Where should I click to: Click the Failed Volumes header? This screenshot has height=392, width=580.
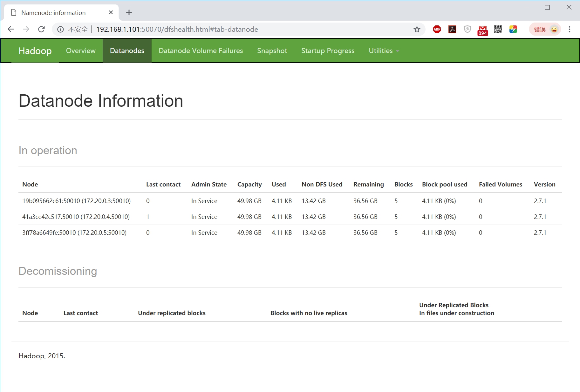[501, 184]
